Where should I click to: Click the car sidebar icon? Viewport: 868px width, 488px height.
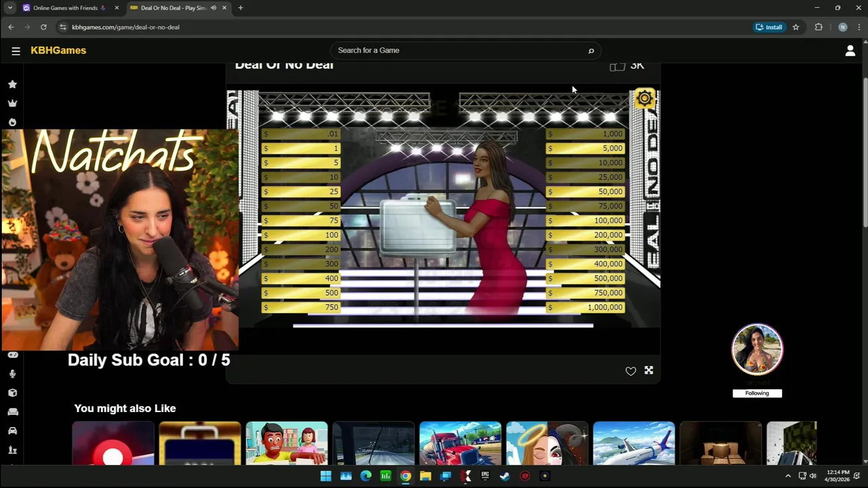(12, 431)
